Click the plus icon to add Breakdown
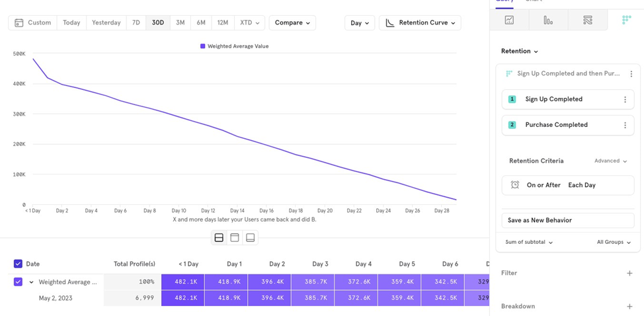 [x=629, y=307]
